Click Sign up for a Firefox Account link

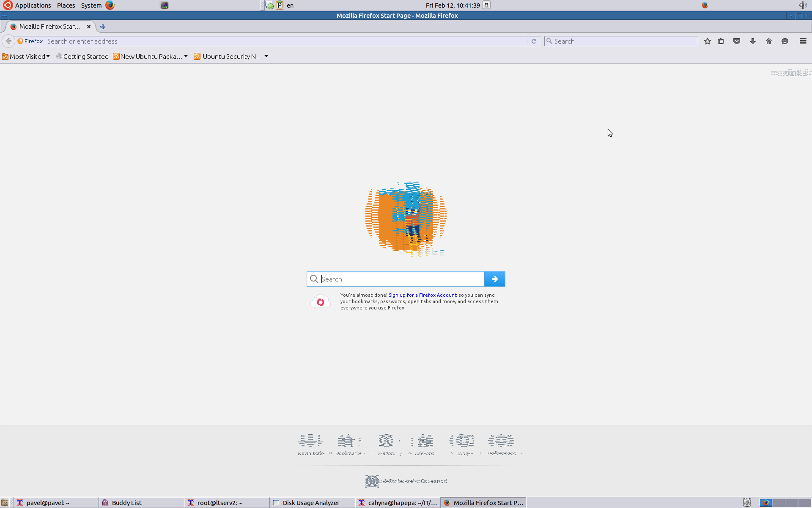click(x=422, y=295)
